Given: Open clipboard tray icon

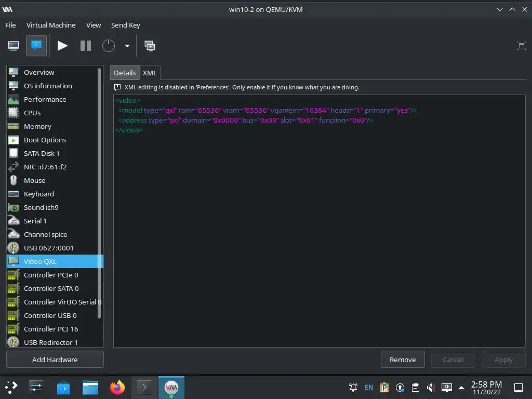Looking at the screenshot, I should [x=415, y=387].
